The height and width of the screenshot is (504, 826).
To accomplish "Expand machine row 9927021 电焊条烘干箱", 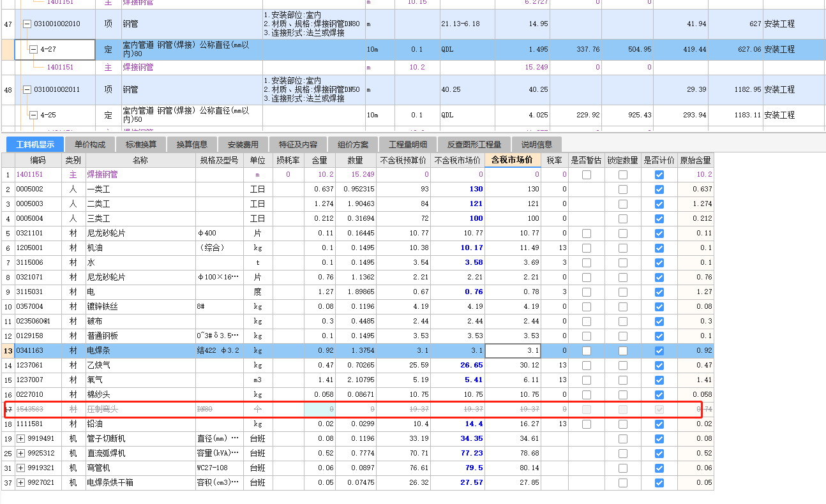I will pos(20,482).
